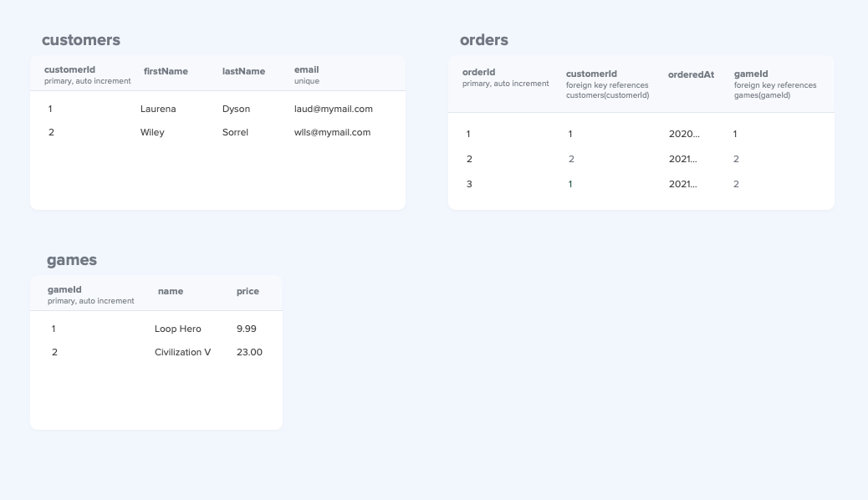868x500 pixels.
Task: Click the games table heading
Action: tap(72, 260)
